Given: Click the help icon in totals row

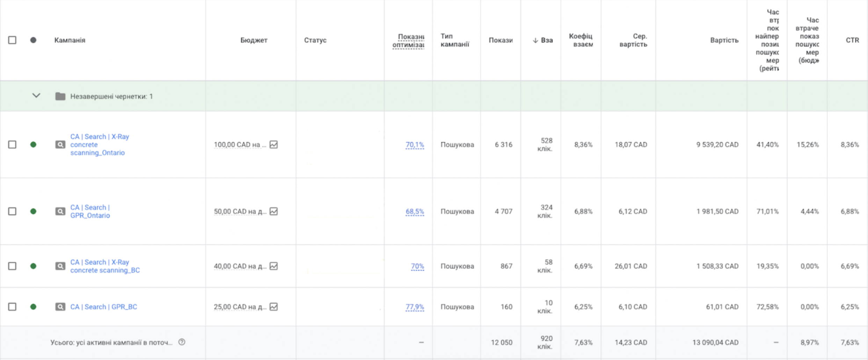Looking at the screenshot, I should click(182, 342).
